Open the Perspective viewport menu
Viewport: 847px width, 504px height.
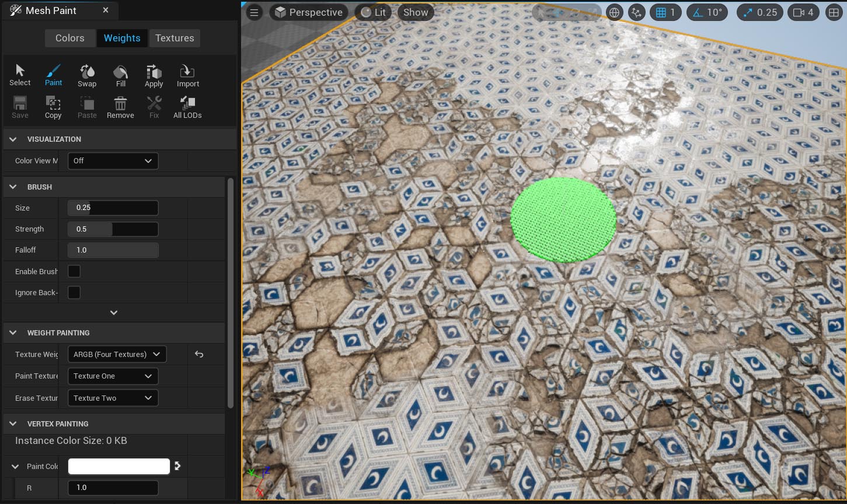point(309,12)
